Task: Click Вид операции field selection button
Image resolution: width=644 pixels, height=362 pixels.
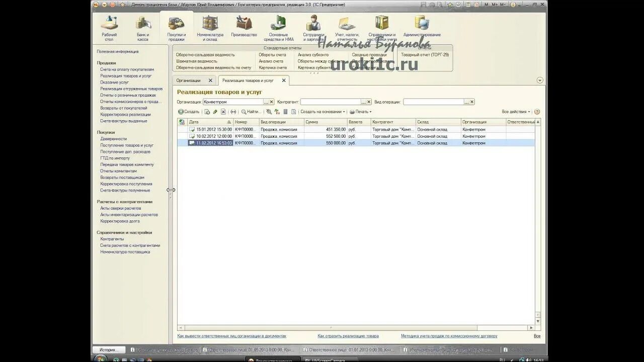Action: [466, 102]
